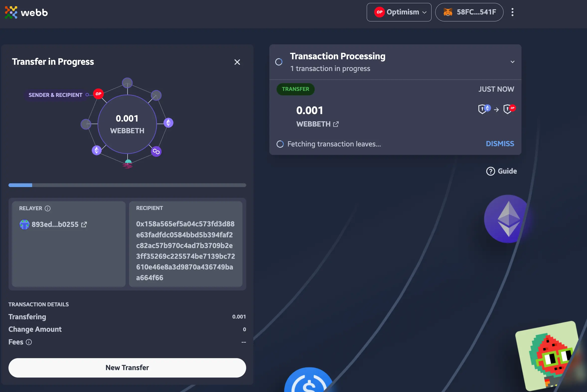The image size is (587, 392).
Task: Click the destination shielded Optimism chain icon
Action: tap(510, 109)
